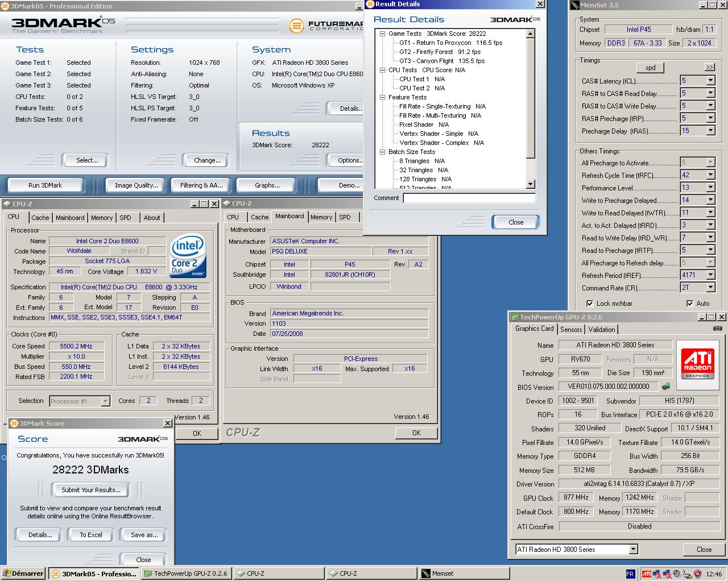Switch to the Sensors tab in GPU-Z
Screen dimensions: 728x582
pos(571,329)
